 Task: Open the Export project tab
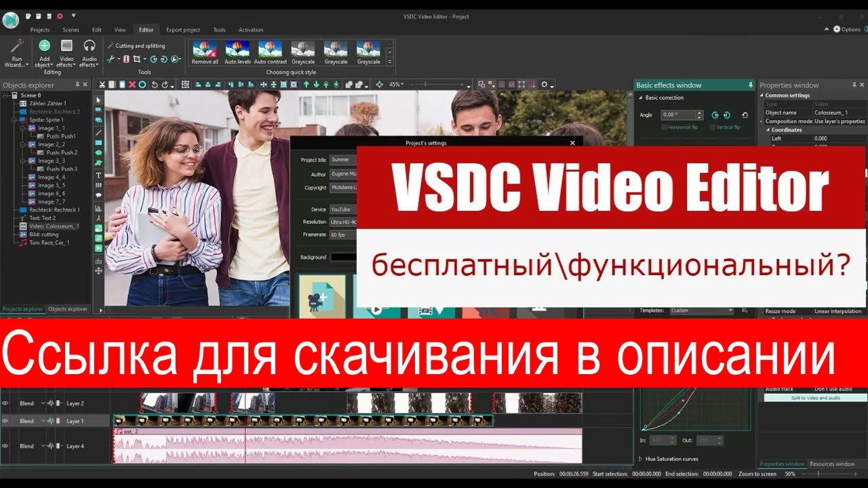[x=183, y=30]
